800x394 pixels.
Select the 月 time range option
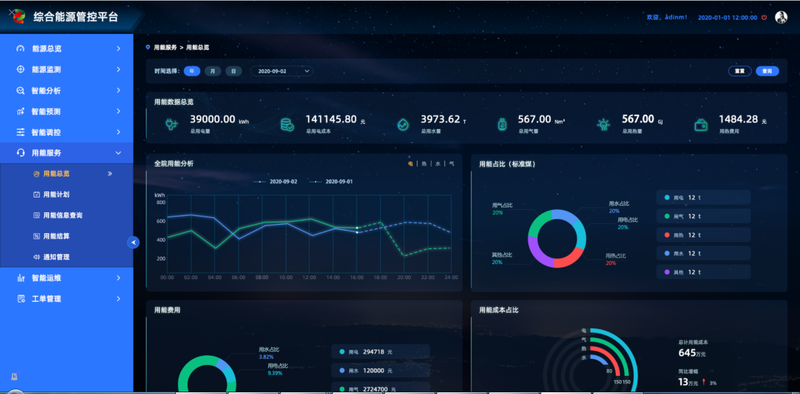tap(213, 71)
